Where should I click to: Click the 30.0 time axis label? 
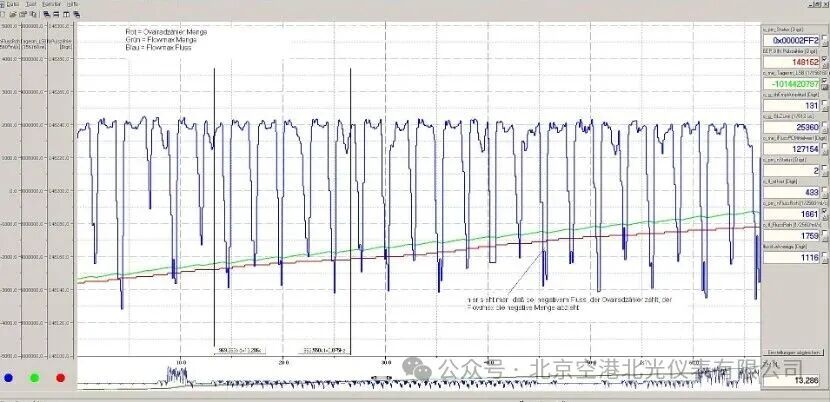pyautogui.click(x=386, y=362)
